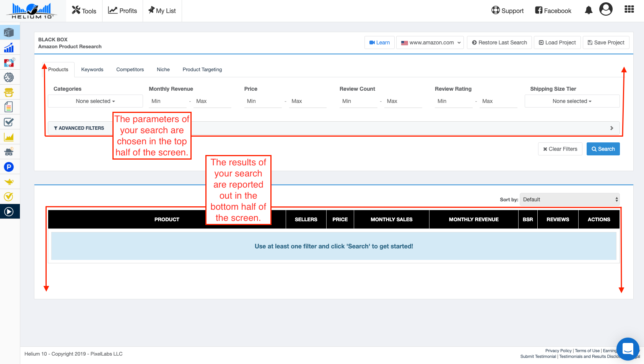Open the amazon.com marketplace selector
This screenshot has height=364, width=644.
tap(430, 42)
